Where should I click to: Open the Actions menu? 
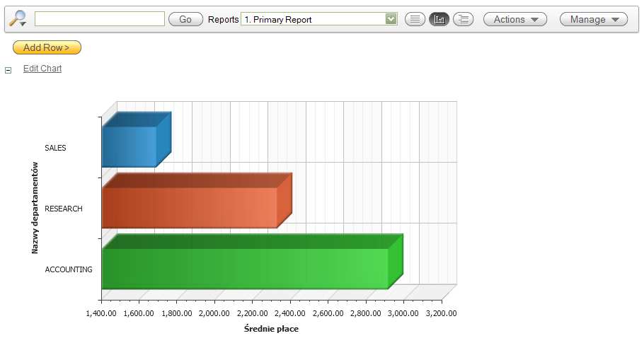tap(515, 19)
